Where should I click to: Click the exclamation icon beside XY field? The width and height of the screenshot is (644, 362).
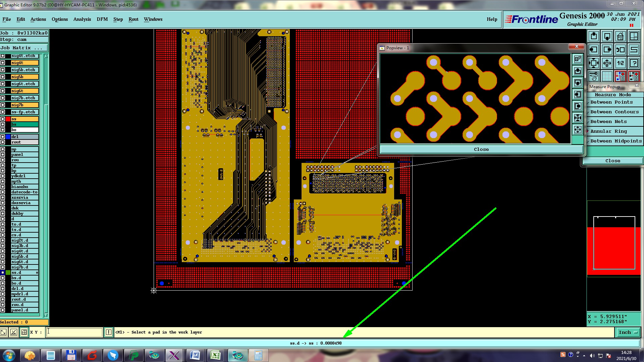point(108,332)
